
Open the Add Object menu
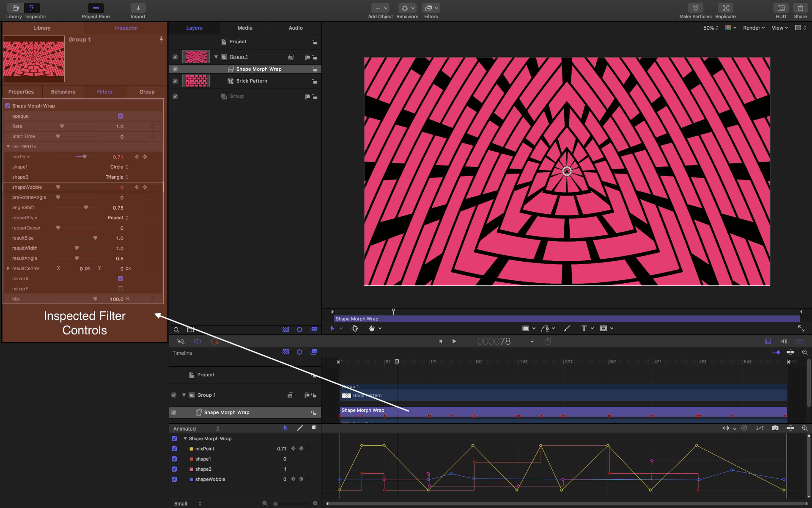click(380, 8)
